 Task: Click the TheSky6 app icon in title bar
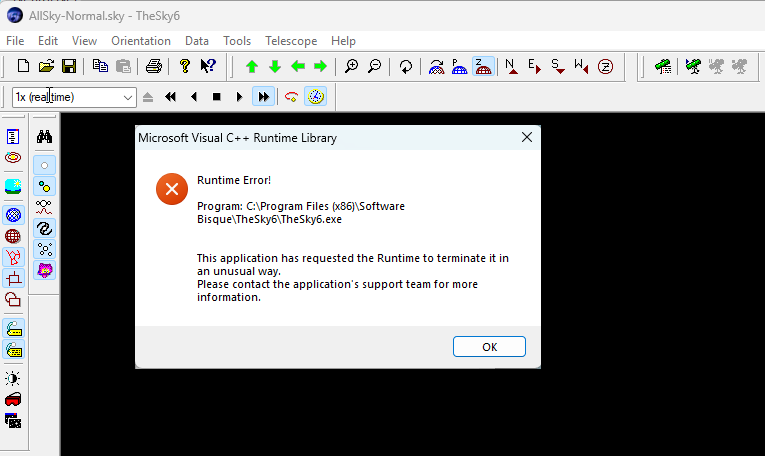15,15
